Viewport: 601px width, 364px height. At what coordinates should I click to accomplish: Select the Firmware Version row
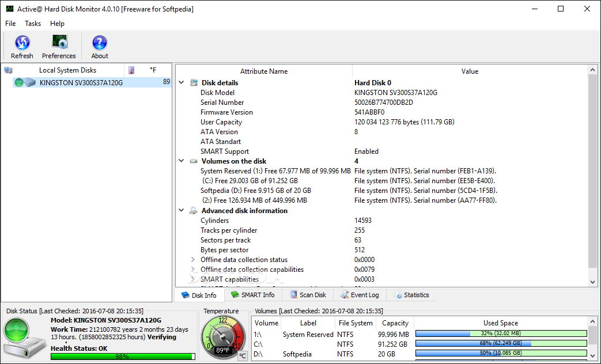pyautogui.click(x=381, y=112)
